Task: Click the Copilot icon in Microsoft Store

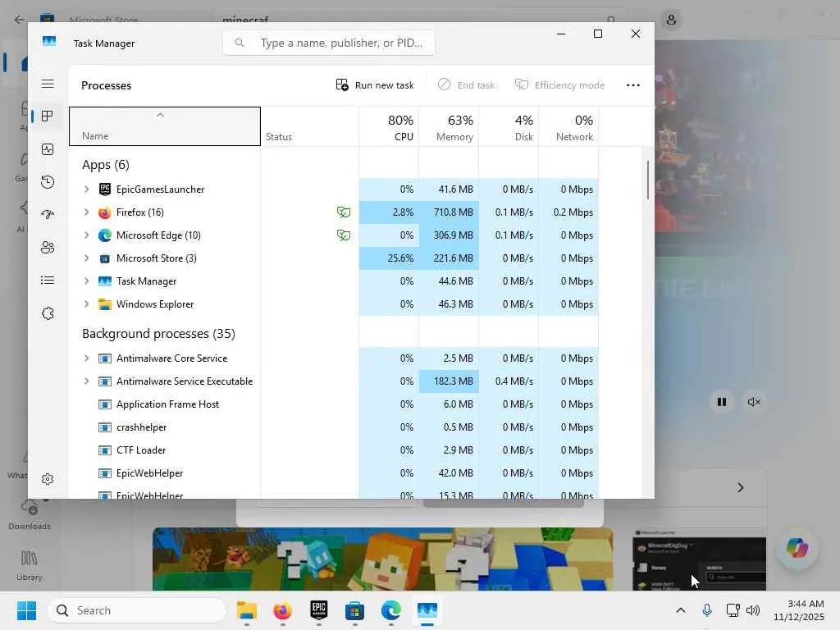Action: pos(797,547)
